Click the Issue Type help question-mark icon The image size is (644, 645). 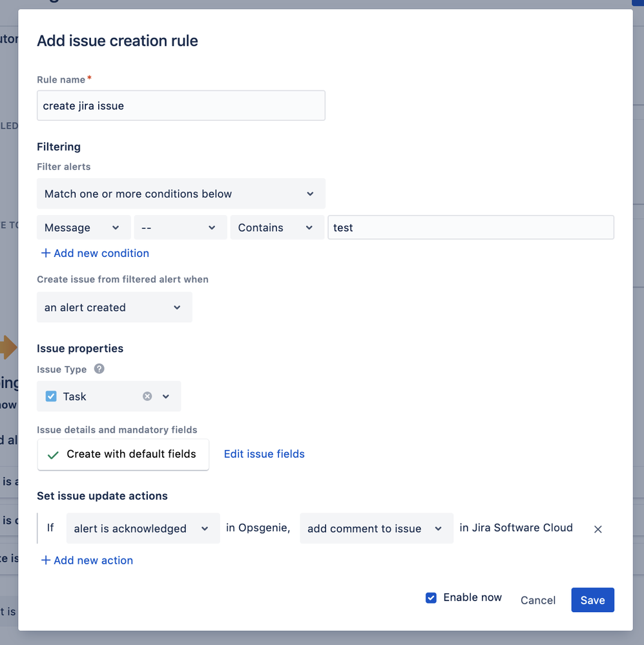[99, 369]
